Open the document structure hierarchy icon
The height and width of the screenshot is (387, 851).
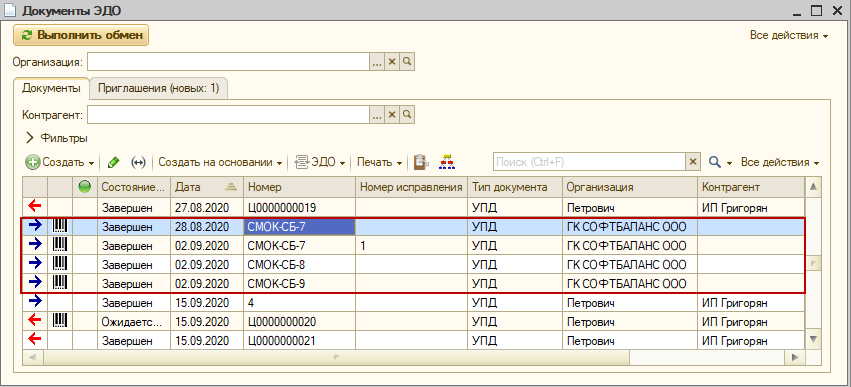pos(447,162)
